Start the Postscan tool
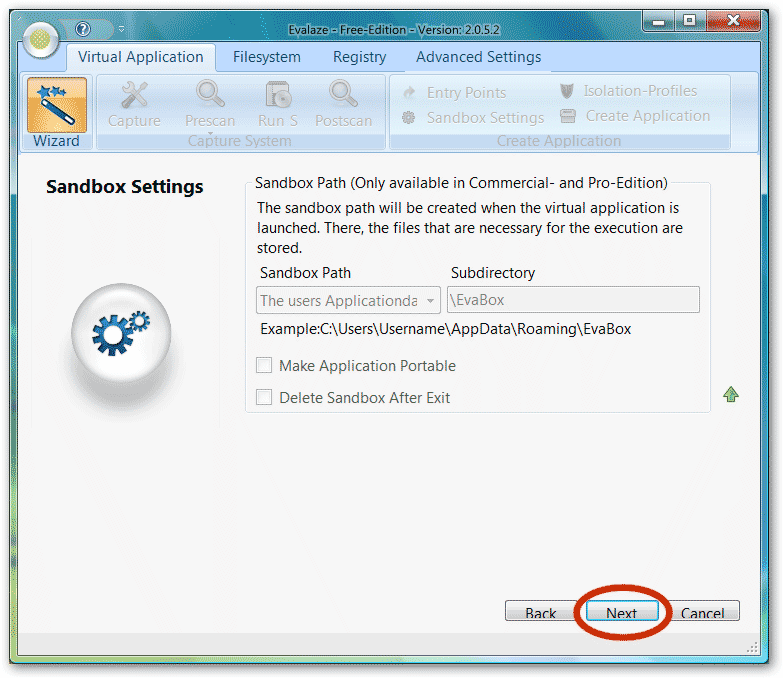 click(x=344, y=104)
